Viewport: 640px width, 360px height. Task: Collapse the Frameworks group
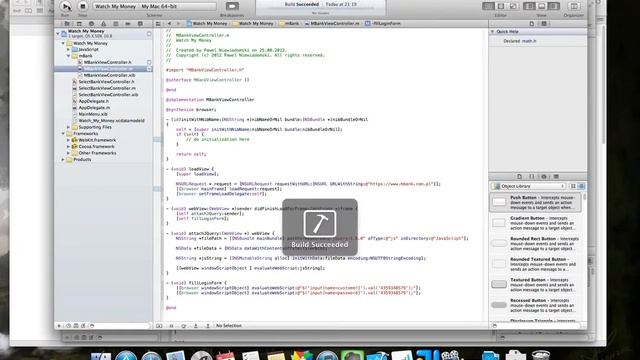coord(63,133)
